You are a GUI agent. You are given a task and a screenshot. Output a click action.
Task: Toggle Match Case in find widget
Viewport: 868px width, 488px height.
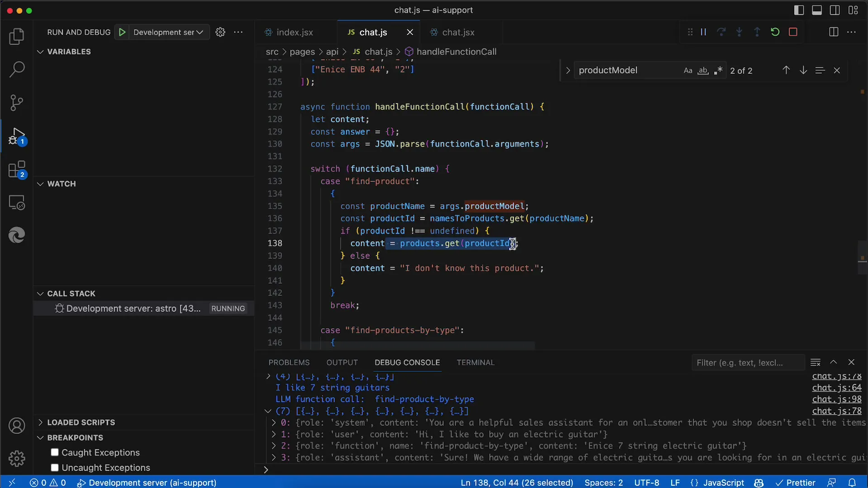coord(687,71)
